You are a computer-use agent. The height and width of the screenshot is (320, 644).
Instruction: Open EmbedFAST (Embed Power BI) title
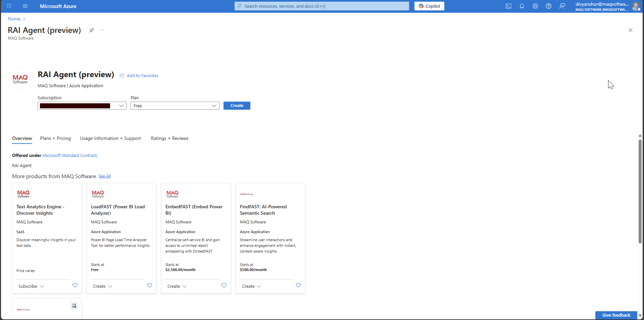[x=194, y=210]
